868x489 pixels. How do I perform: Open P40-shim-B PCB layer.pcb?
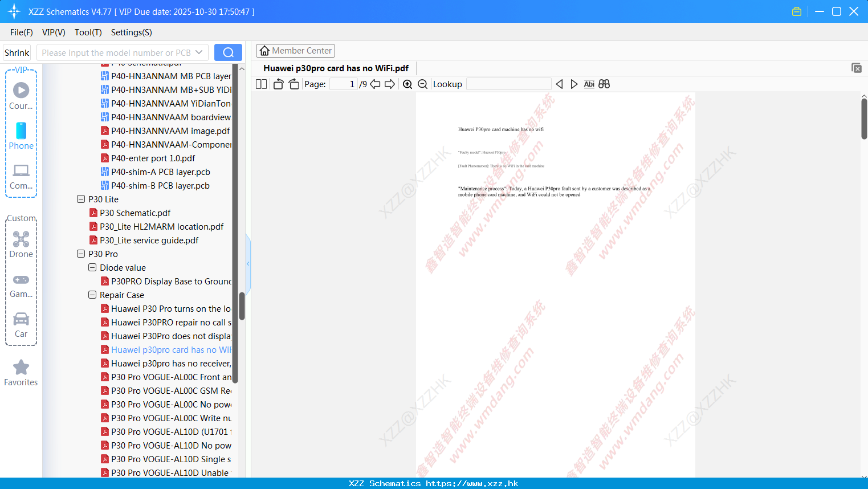tap(156, 186)
